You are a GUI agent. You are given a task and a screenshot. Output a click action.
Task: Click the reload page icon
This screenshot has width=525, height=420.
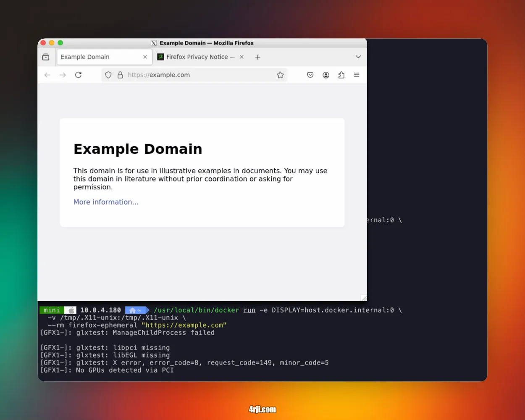coord(78,75)
